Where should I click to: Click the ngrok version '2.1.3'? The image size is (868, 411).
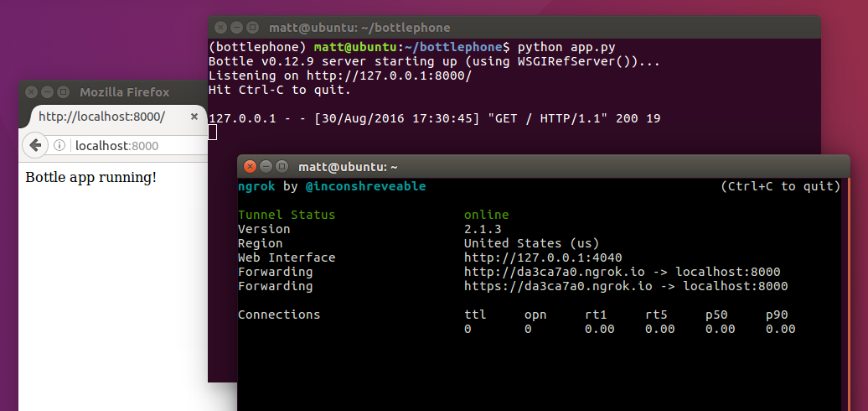click(x=483, y=229)
